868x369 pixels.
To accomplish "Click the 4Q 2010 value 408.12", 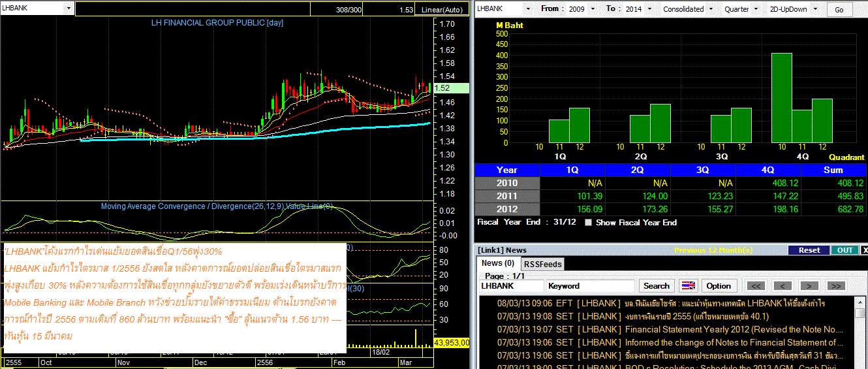I will [784, 183].
